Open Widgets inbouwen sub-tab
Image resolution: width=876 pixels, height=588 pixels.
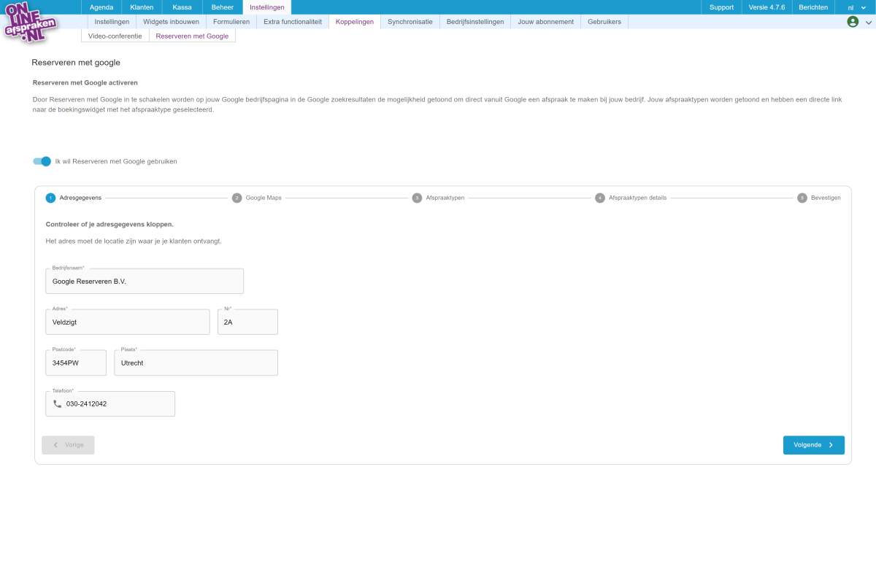pos(171,22)
